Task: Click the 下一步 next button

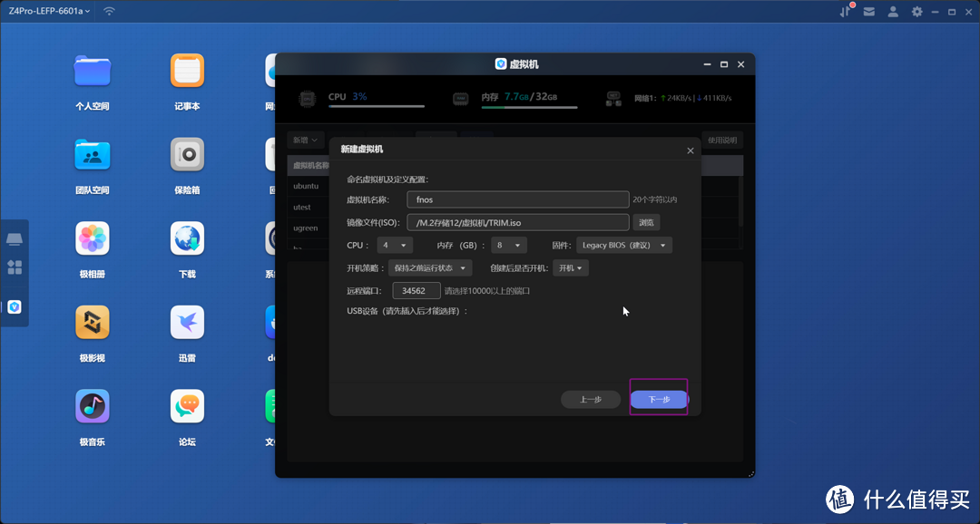Action: [659, 399]
